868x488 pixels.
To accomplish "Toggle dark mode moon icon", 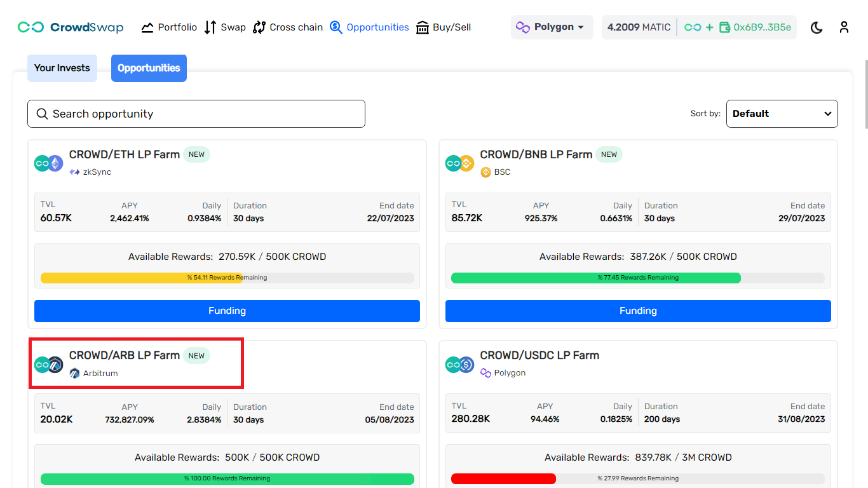I will tap(817, 27).
